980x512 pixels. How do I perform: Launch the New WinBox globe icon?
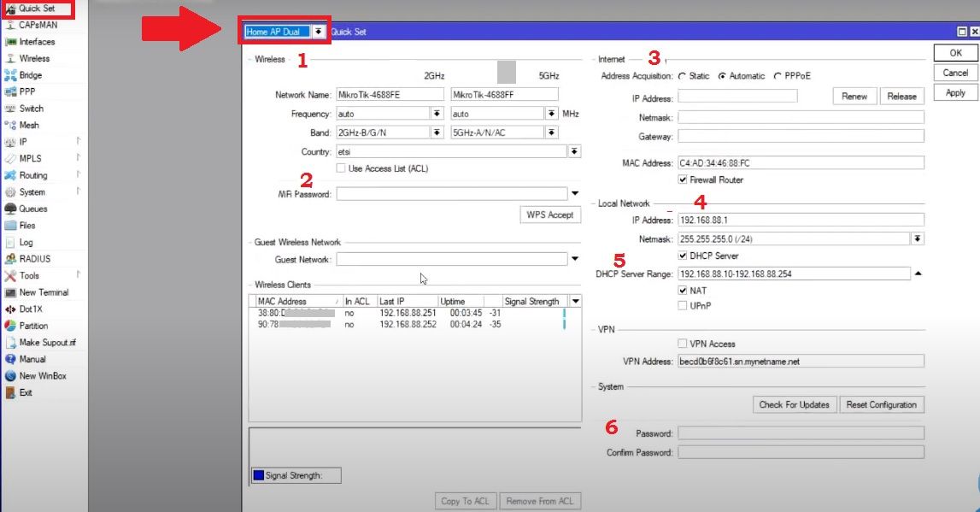[10, 376]
